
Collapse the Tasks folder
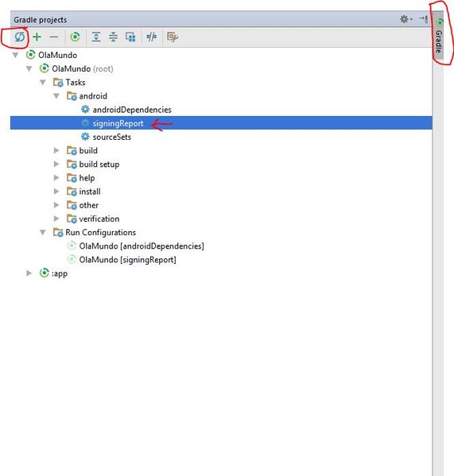[43, 83]
